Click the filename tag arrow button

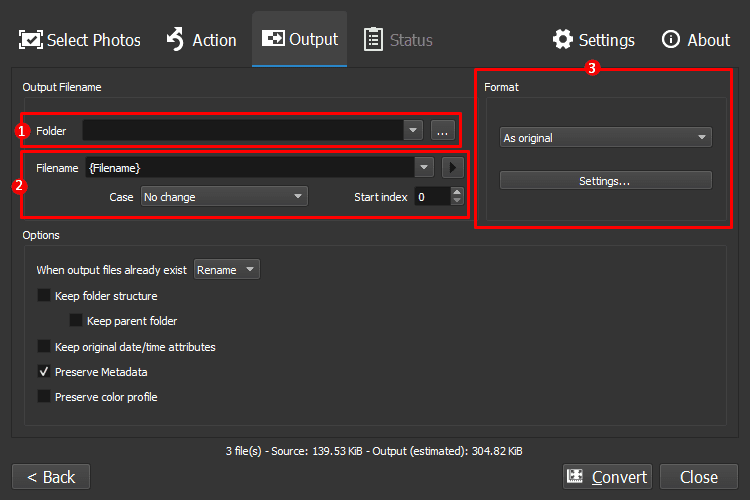pyautogui.click(x=452, y=168)
